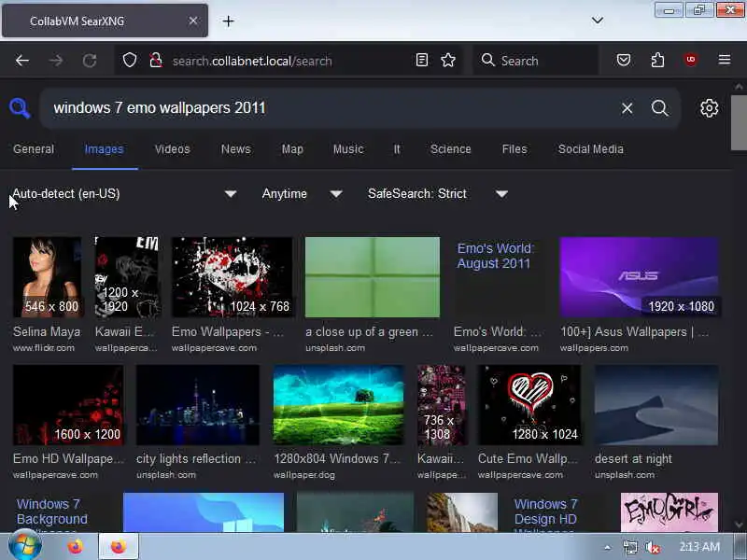Show hidden system tray icons

click(608, 547)
